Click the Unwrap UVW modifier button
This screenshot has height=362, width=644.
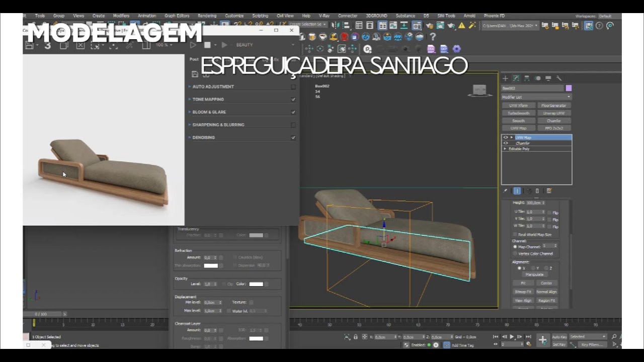click(554, 113)
